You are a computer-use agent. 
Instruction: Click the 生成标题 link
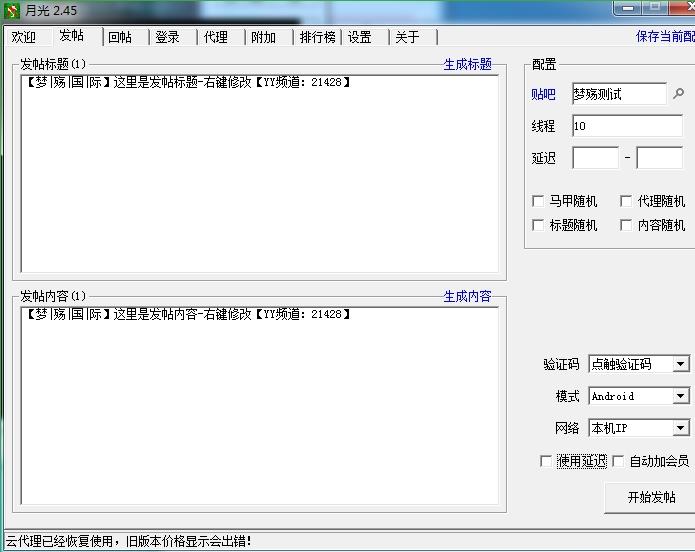tap(468, 64)
